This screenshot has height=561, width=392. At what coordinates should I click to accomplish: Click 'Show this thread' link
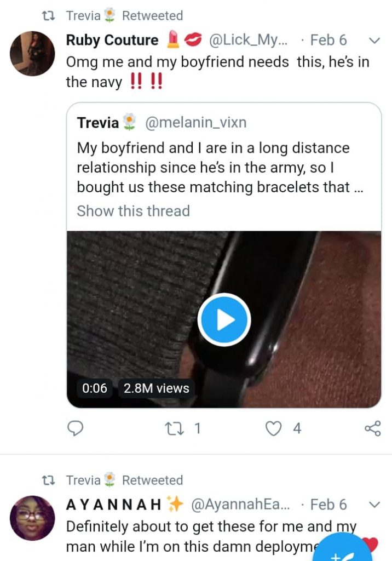click(x=133, y=211)
